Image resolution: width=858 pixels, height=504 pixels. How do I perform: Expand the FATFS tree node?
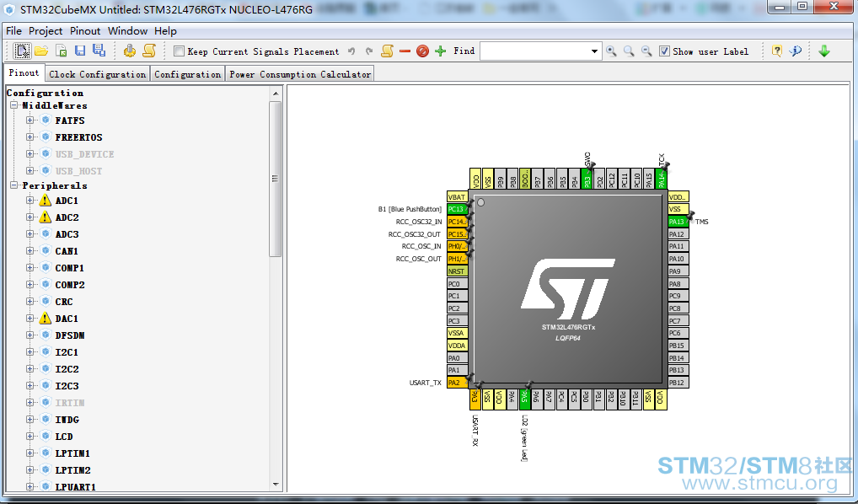[30, 120]
